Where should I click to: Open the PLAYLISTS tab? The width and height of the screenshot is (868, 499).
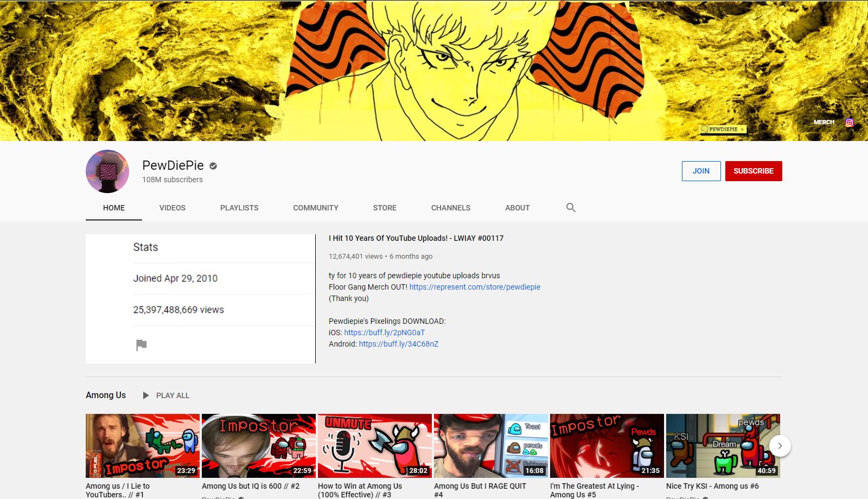coord(239,208)
